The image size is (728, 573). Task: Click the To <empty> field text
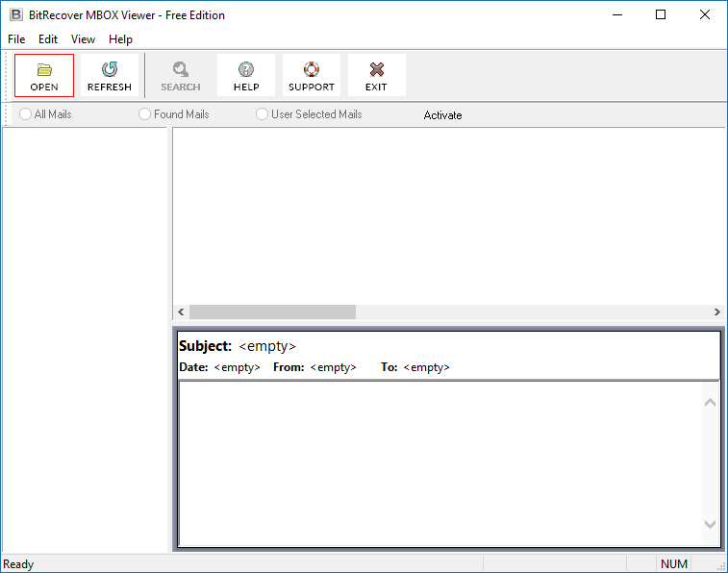pos(415,367)
